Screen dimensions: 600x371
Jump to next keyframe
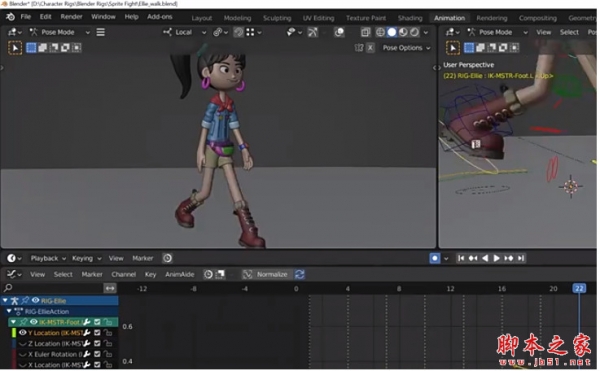pyautogui.click(x=509, y=259)
